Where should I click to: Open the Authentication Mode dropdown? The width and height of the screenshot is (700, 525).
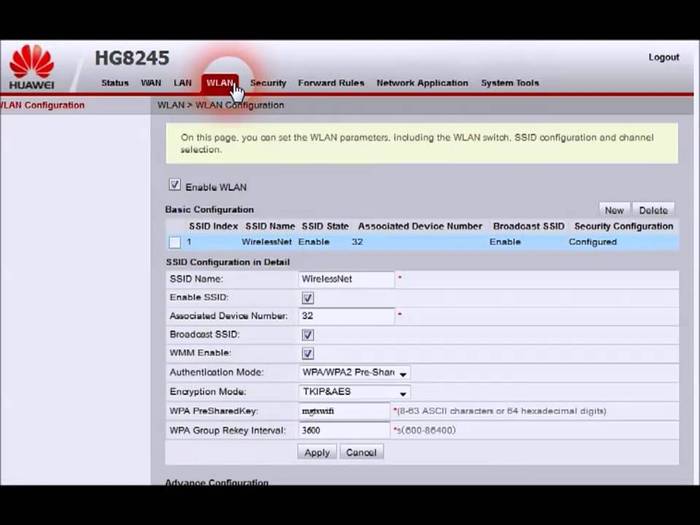(x=355, y=373)
